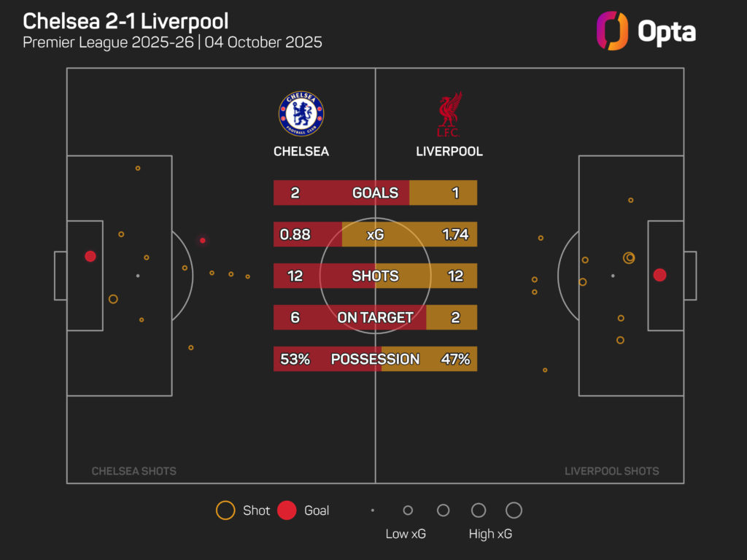The image size is (747, 560).
Task: Select the small red goal dot outside Chelsea's box
Action: 203,240
